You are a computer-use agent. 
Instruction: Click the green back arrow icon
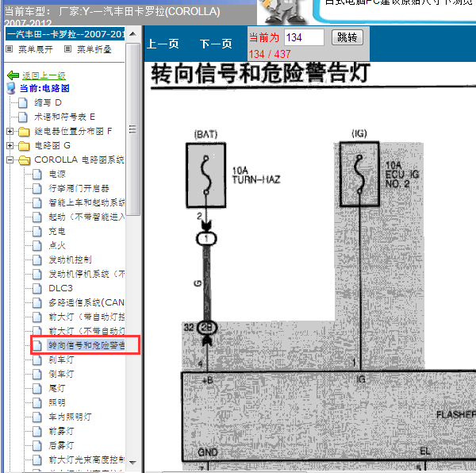(x=13, y=75)
